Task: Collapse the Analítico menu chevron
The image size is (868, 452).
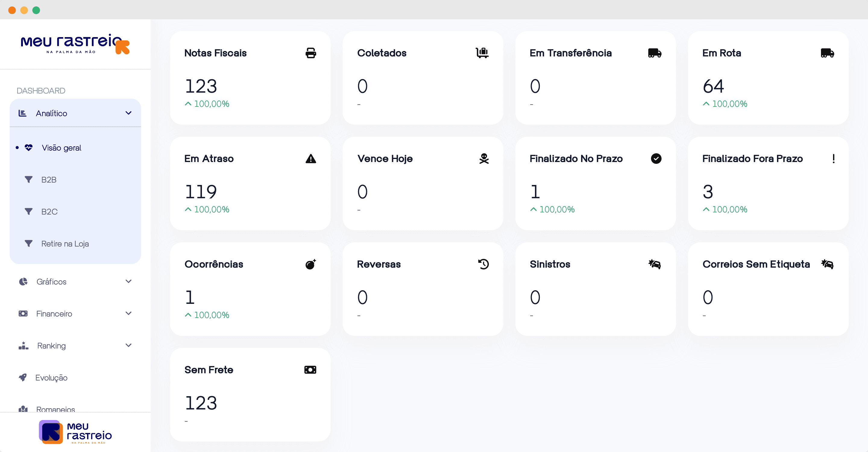Action: tap(128, 113)
